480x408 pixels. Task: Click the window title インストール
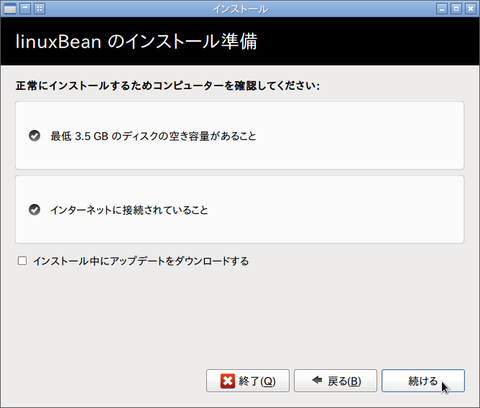tap(240, 9)
